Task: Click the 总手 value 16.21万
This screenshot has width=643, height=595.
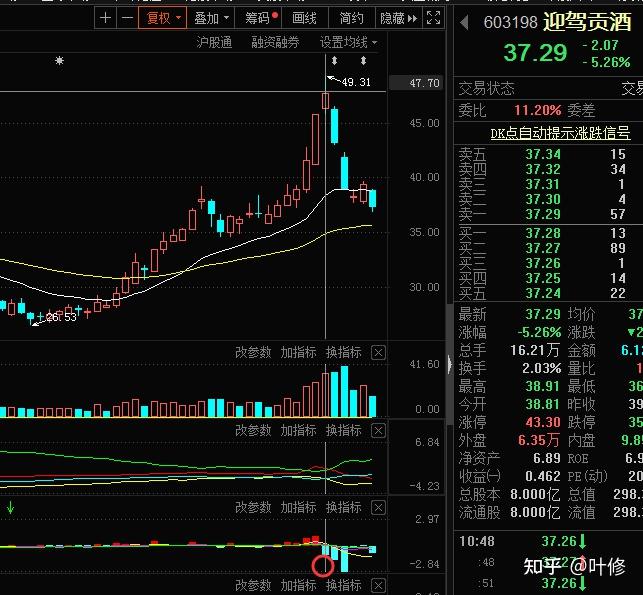Action: (x=535, y=350)
